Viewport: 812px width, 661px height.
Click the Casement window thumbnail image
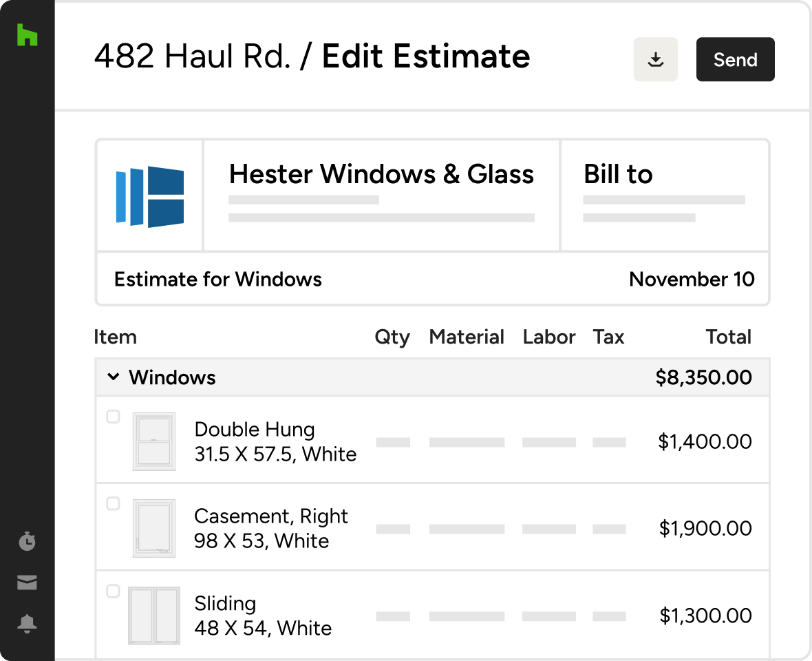[x=153, y=529]
